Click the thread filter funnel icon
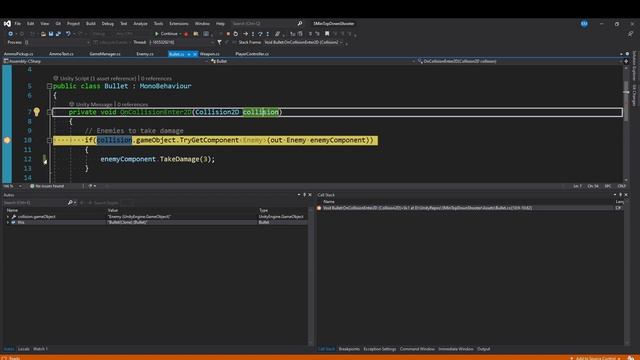 pos(220,42)
